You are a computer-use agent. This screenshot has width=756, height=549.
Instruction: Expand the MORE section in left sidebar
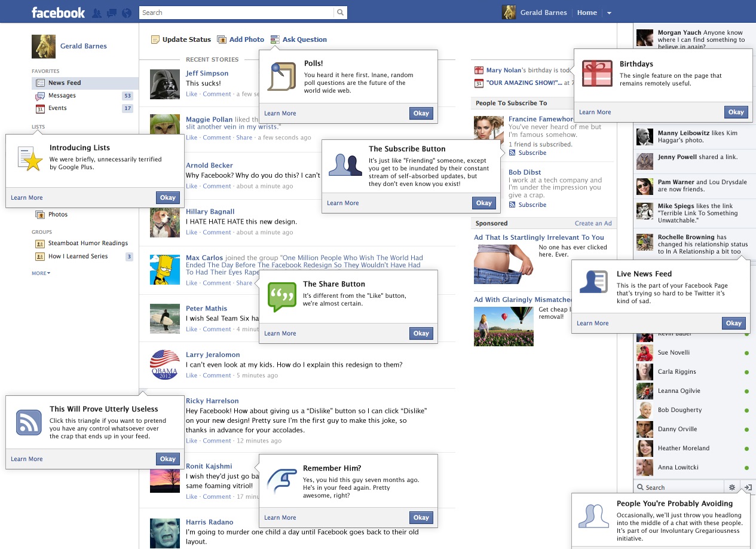(41, 273)
